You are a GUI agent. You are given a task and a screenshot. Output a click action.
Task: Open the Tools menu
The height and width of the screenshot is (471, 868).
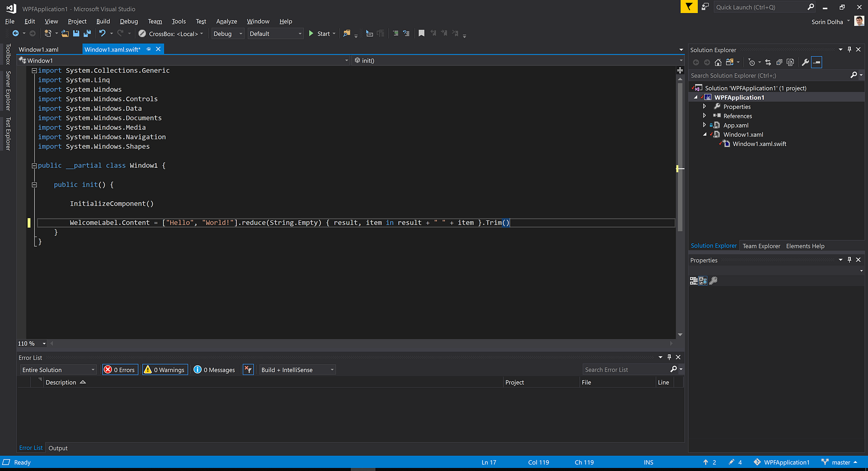tap(179, 21)
